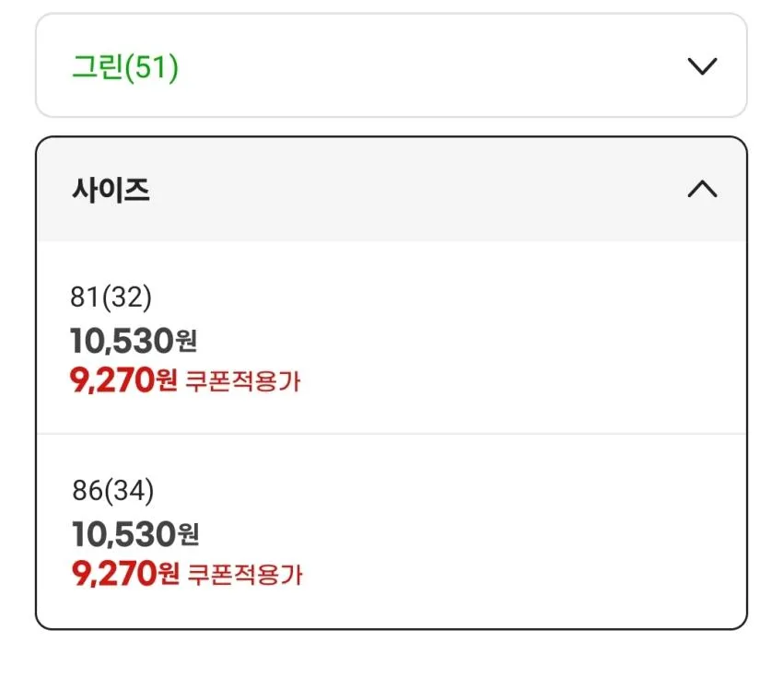Image resolution: width=783 pixels, height=700 pixels.
Task: Open the 그린(51) color dropdown
Action: 391,65
